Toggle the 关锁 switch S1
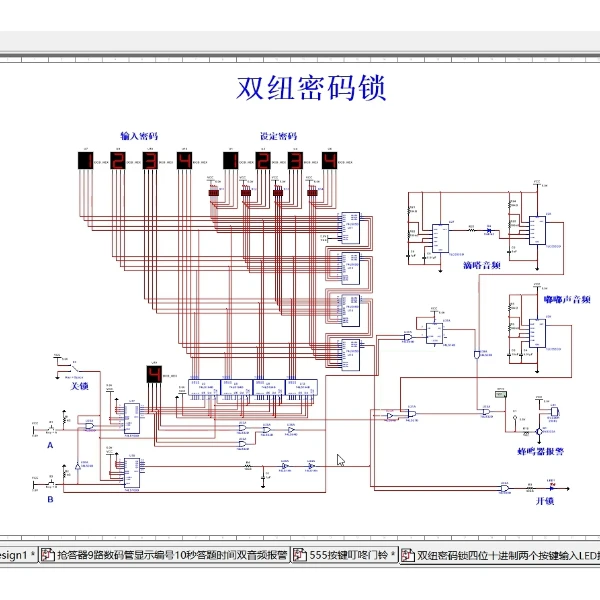Screen dimensions: 600x600 (75, 368)
